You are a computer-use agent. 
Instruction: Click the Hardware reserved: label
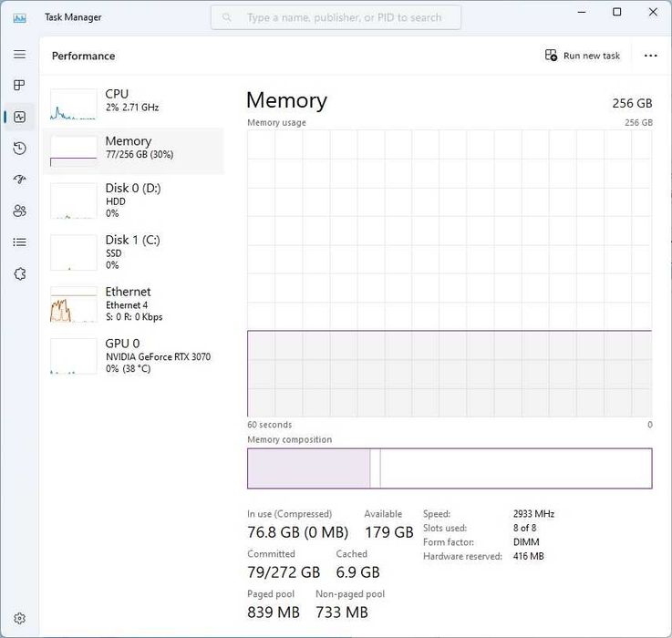tap(462, 556)
